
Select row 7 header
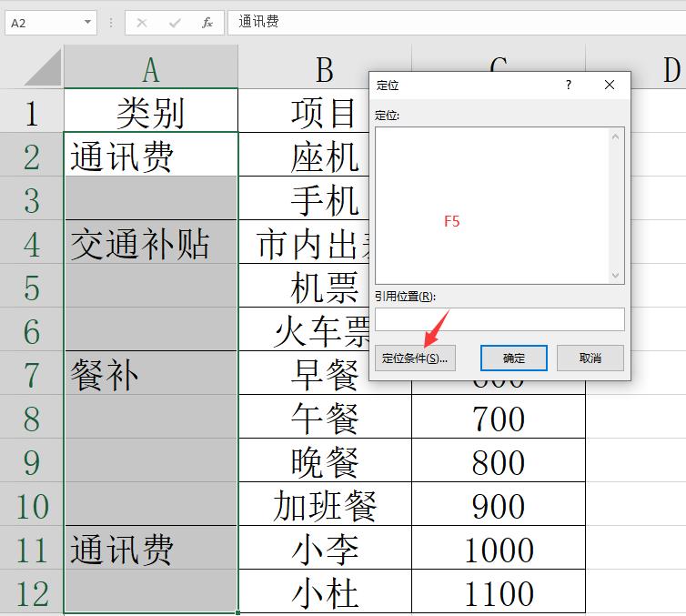tap(32, 373)
